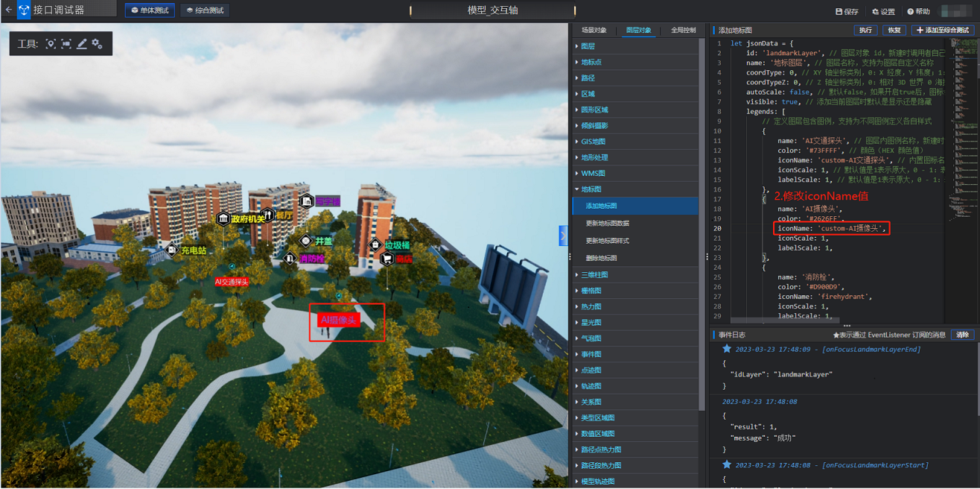Screen dimensions: 980x489
Task: Select the location-focus tool in the 工具 bar
Action: [x=51, y=44]
